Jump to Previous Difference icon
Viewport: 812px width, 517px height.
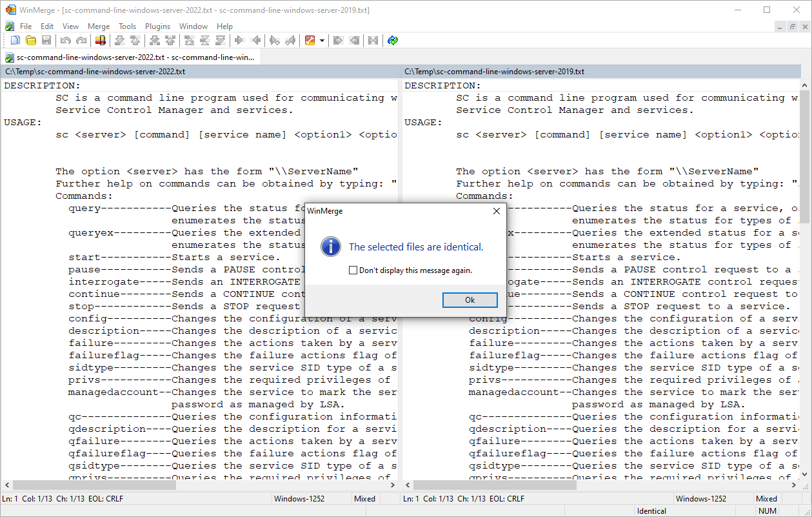tap(135, 41)
